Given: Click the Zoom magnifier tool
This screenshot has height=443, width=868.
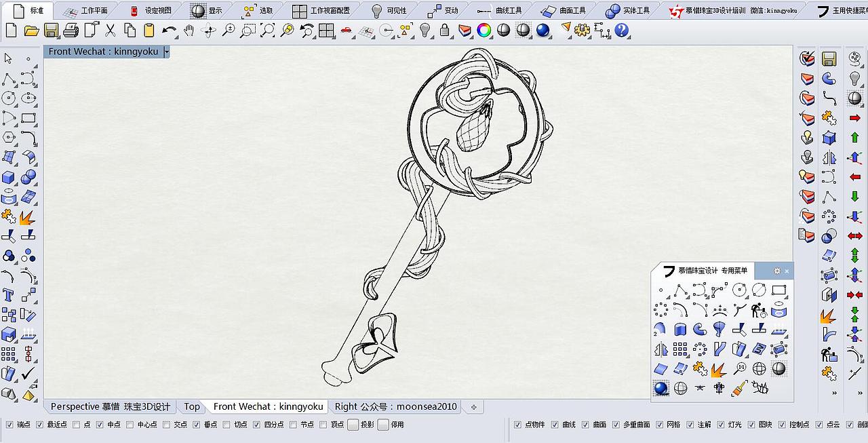Looking at the screenshot, I should tap(229, 31).
